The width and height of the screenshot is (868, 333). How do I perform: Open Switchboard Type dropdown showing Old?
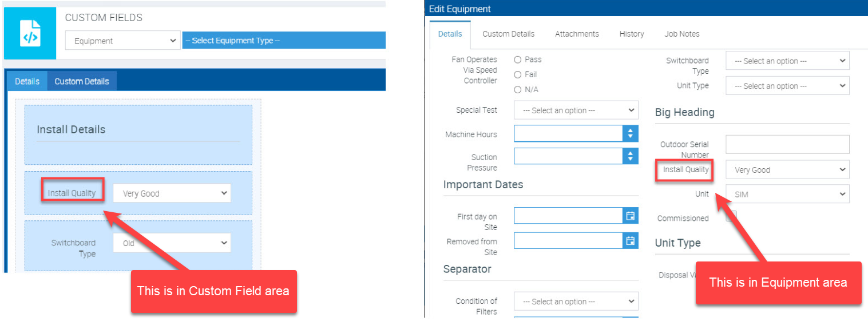[172, 243]
